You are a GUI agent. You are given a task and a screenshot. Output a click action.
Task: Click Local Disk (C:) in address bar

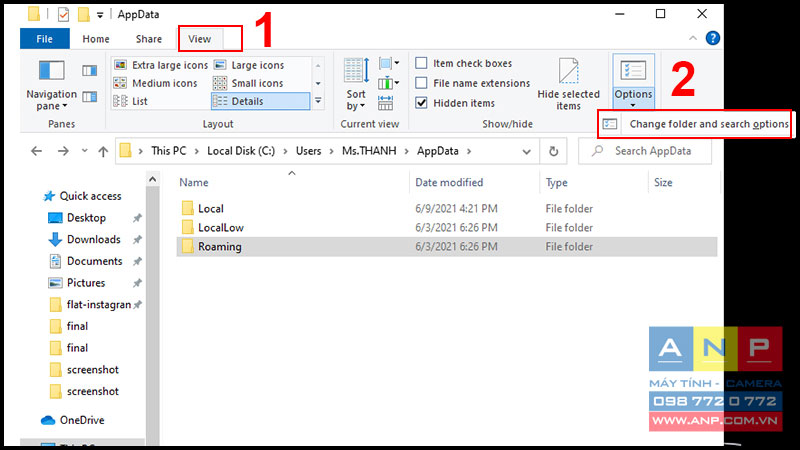tap(241, 151)
